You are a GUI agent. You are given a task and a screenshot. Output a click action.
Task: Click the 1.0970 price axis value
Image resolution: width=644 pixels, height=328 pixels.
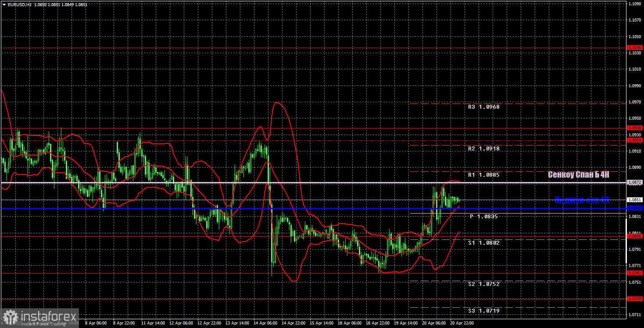click(x=635, y=102)
